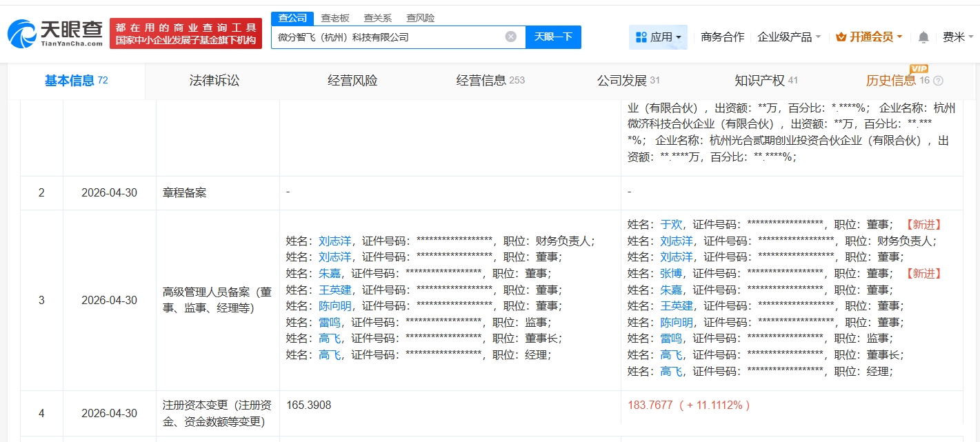Click the 【新进】 tag beside 张博
The image size is (980, 442).
[x=923, y=273]
